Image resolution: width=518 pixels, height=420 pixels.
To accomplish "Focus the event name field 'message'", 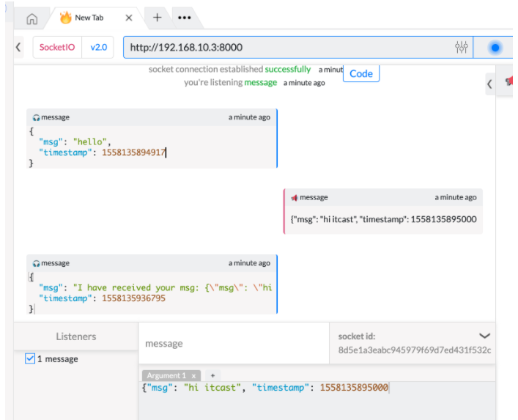I will pos(234,343).
